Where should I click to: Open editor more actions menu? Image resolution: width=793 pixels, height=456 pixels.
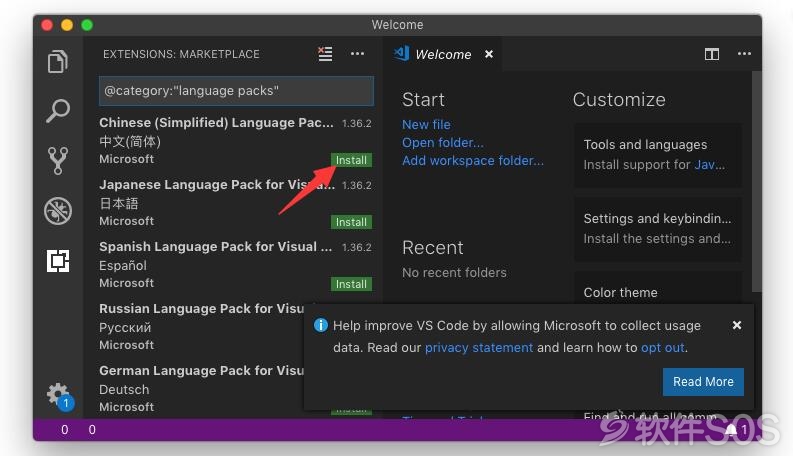[744, 54]
